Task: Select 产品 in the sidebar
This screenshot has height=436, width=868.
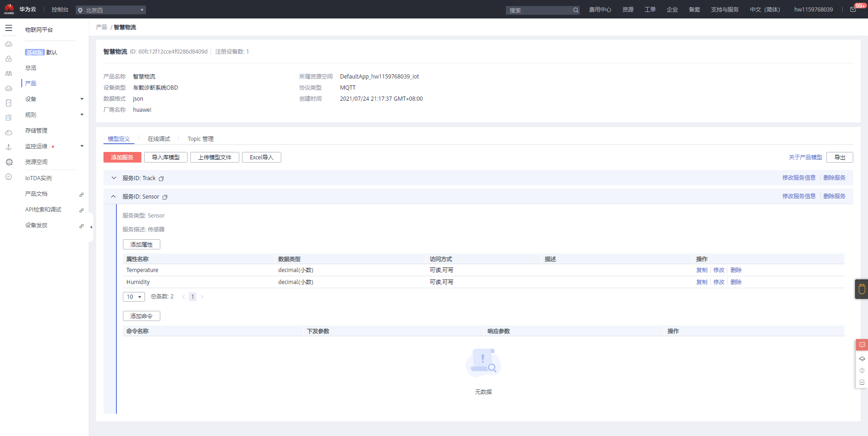Action: coord(30,84)
